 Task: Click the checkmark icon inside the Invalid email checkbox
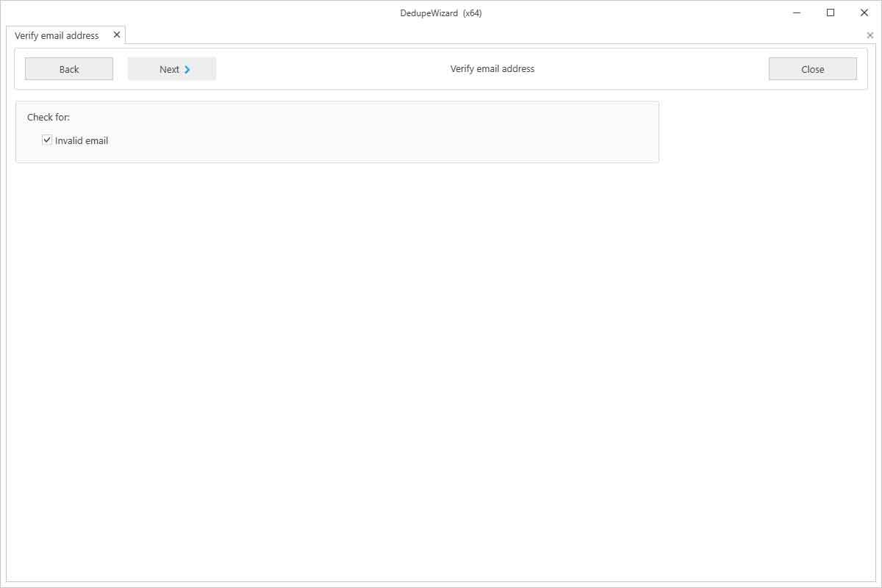pos(47,140)
